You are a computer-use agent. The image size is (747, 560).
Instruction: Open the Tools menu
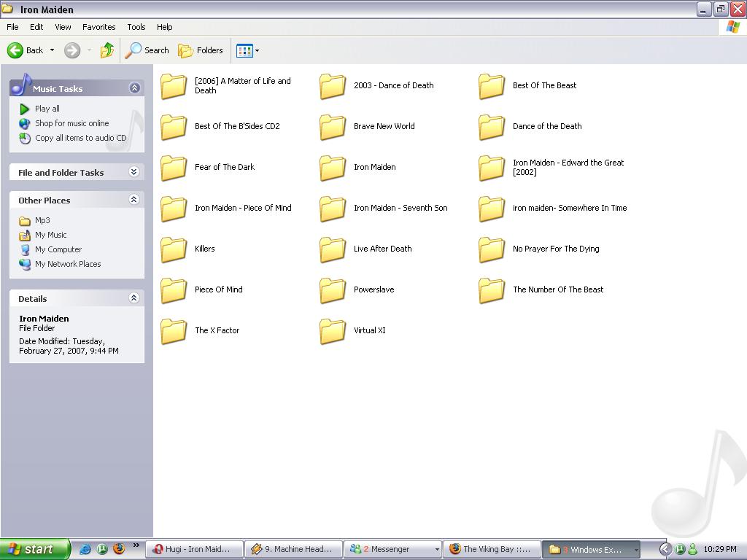(136, 27)
